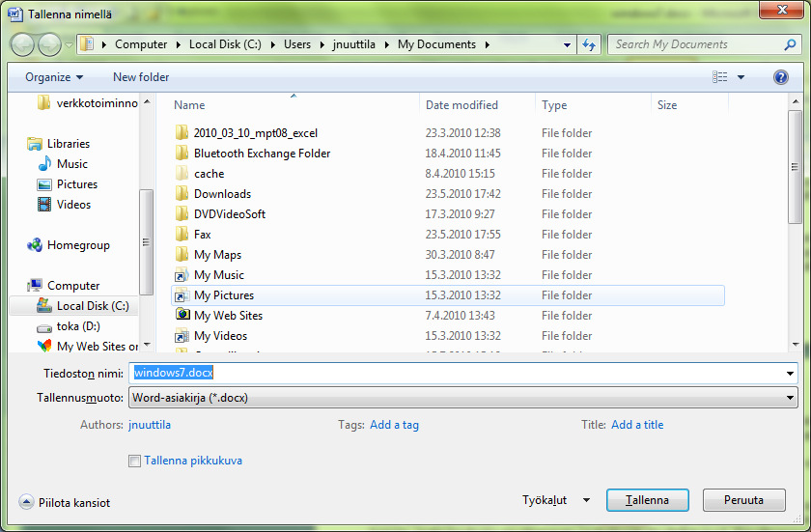
Task: Click the Piilota kansiot arrow icon
Action: tap(26, 502)
